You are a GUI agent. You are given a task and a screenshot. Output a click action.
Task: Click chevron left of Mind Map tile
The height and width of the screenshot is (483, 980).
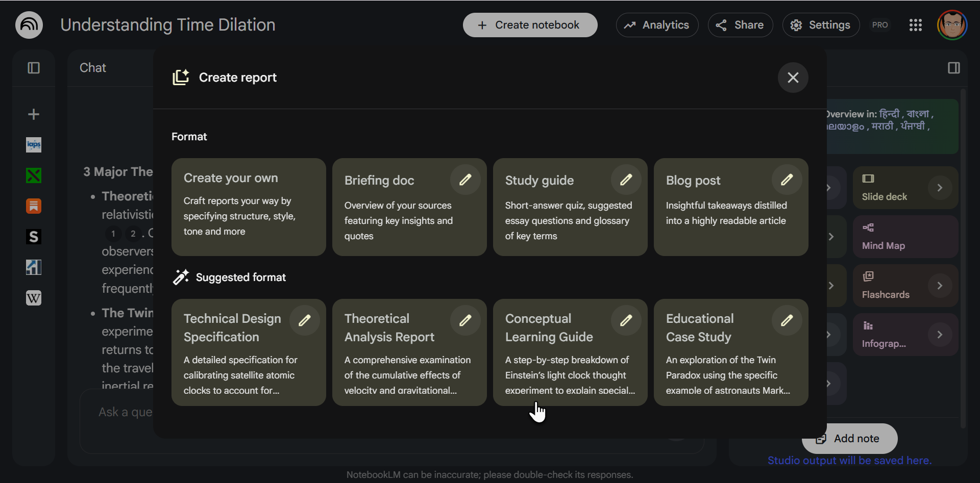pos(831,237)
